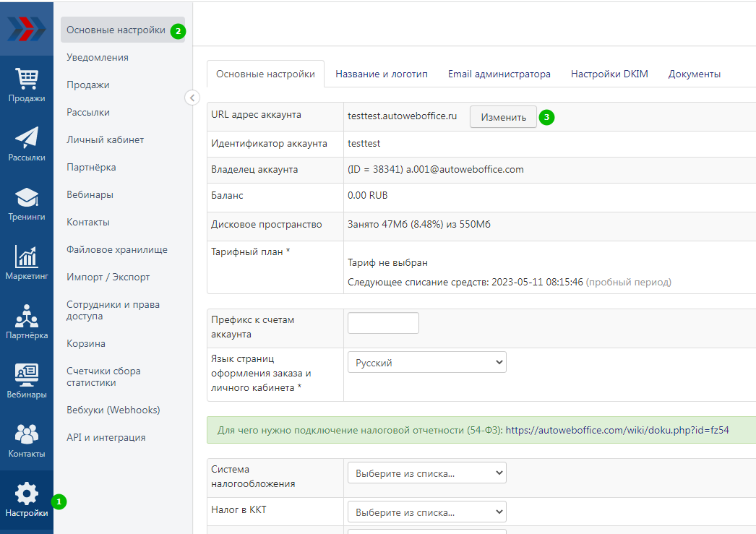This screenshot has height=534, width=756.
Task: Open the Email администратора tab
Action: click(499, 74)
